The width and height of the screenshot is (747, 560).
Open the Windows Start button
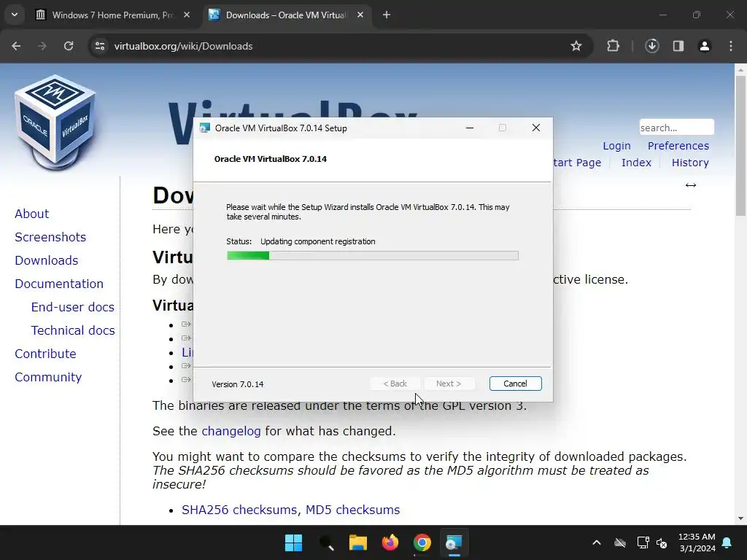293,542
